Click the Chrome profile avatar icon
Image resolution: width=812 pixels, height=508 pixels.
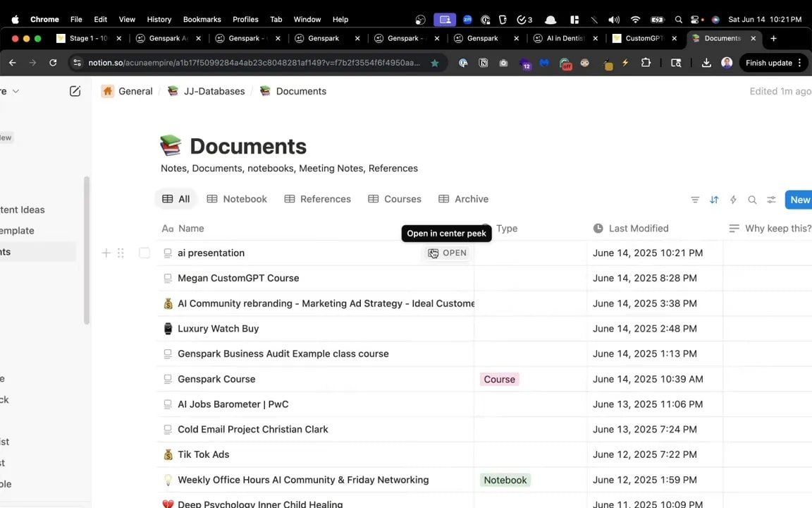(727, 63)
